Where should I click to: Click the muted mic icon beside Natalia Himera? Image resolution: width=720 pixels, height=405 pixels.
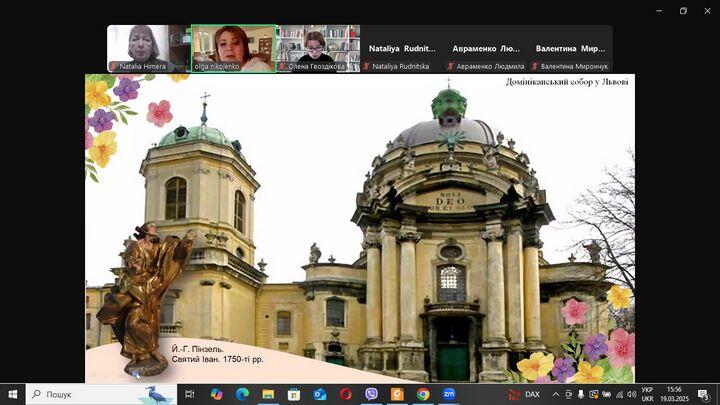coord(114,66)
